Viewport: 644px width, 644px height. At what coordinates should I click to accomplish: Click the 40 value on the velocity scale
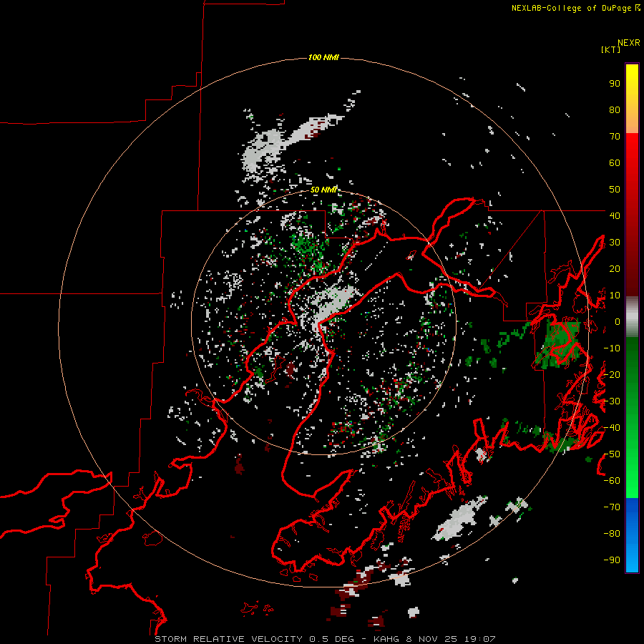[615, 215]
